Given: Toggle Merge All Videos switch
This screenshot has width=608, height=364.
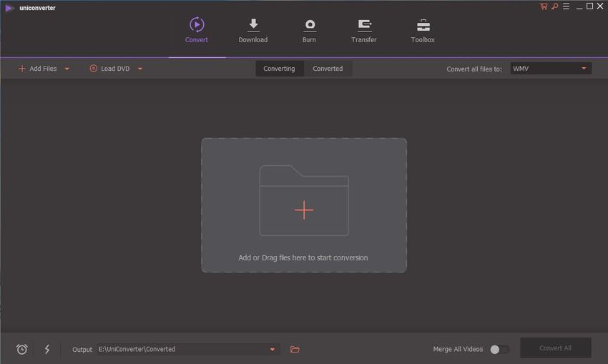Looking at the screenshot, I should 499,349.
